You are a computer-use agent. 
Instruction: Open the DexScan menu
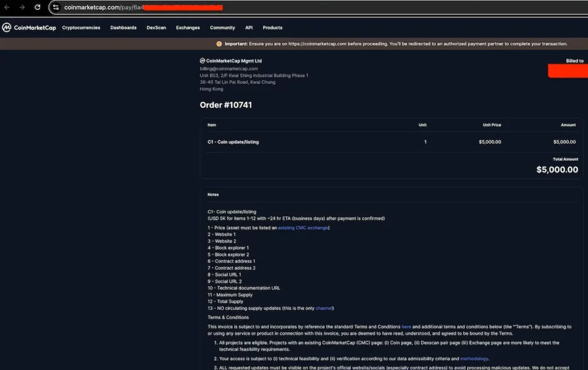pos(156,28)
